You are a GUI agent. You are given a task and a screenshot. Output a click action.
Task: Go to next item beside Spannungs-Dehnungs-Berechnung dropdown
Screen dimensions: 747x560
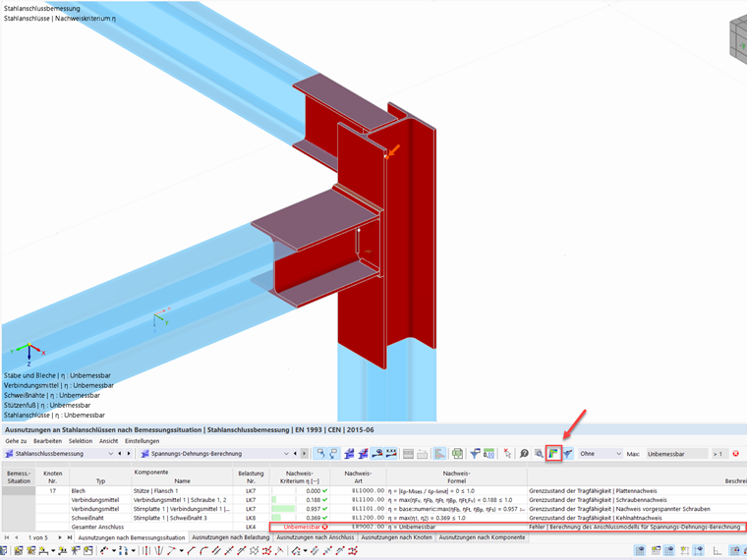click(304, 453)
